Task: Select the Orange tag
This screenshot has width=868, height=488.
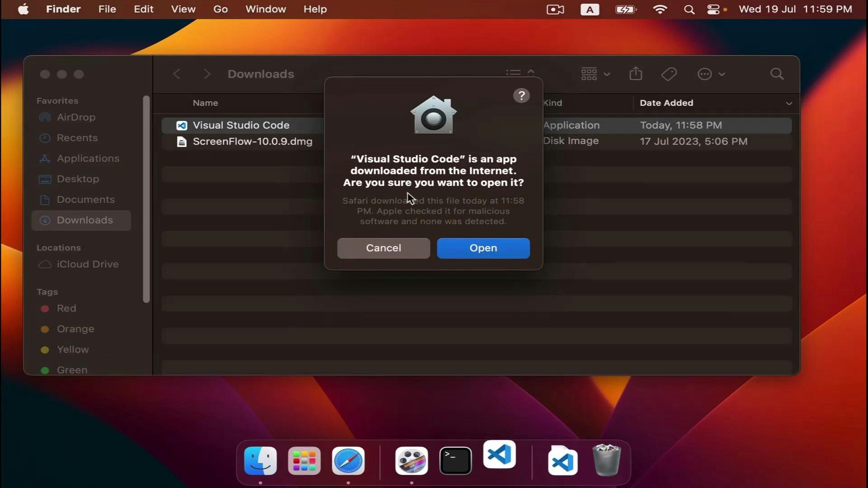Action: click(75, 329)
